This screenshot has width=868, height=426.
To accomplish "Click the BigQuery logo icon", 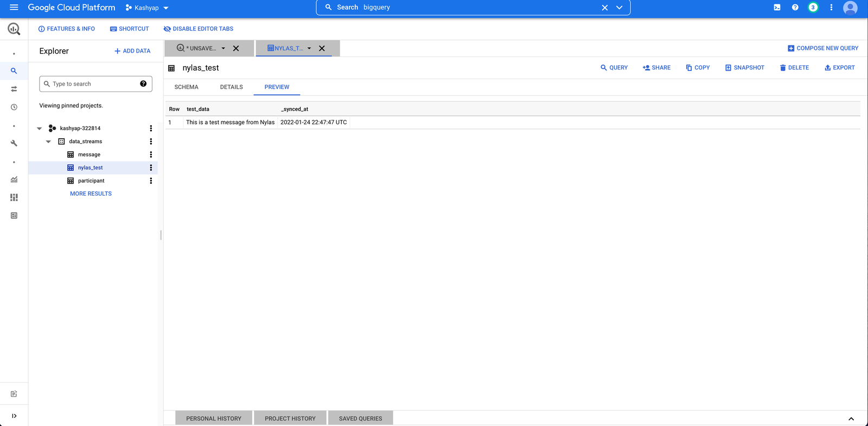I will click(x=14, y=29).
